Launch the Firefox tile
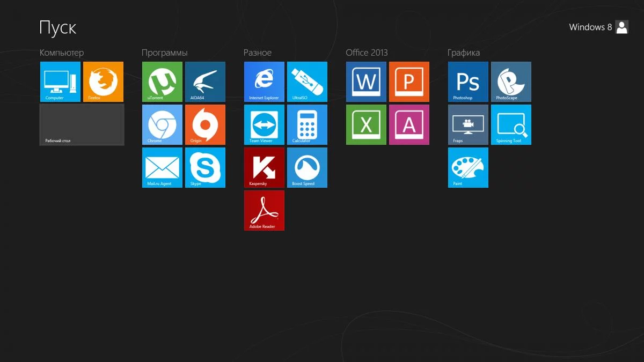This screenshot has width=644, height=362. 103,82
